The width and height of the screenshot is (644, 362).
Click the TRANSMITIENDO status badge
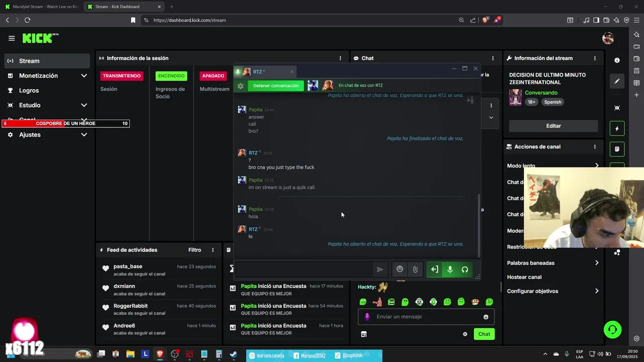click(x=122, y=76)
